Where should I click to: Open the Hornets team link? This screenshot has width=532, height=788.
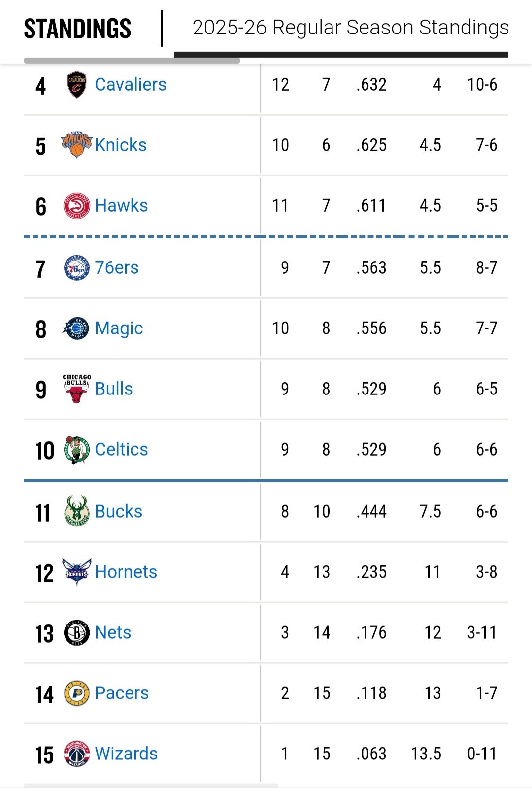(x=126, y=572)
